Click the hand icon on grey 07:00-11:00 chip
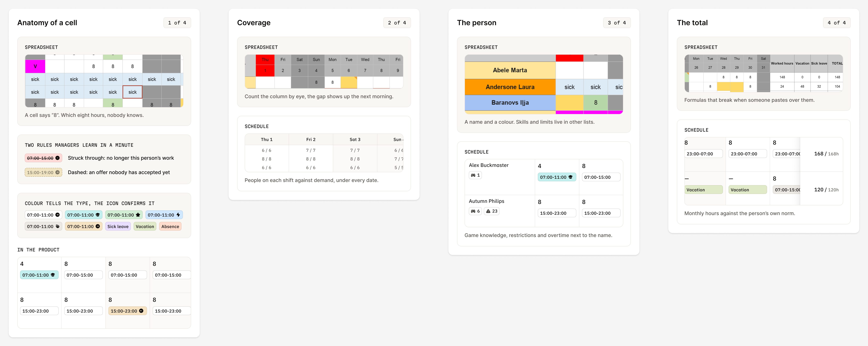This screenshot has height=346, width=868. coord(58,226)
